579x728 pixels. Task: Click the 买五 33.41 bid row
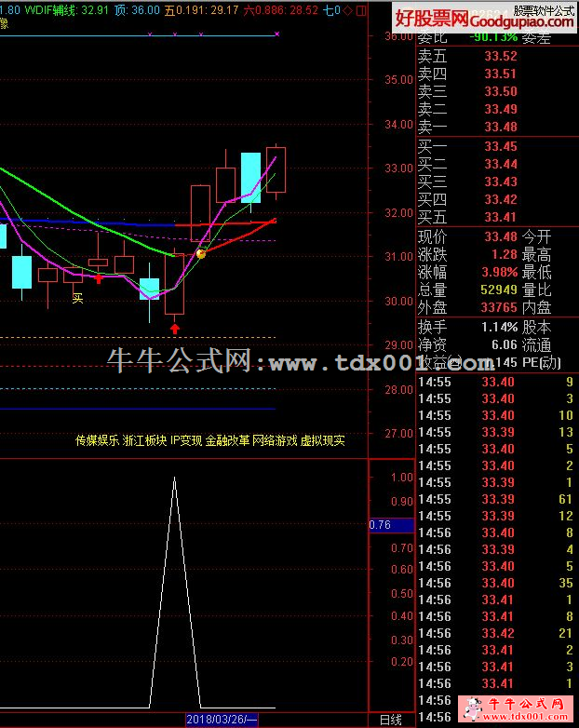pos(467,217)
